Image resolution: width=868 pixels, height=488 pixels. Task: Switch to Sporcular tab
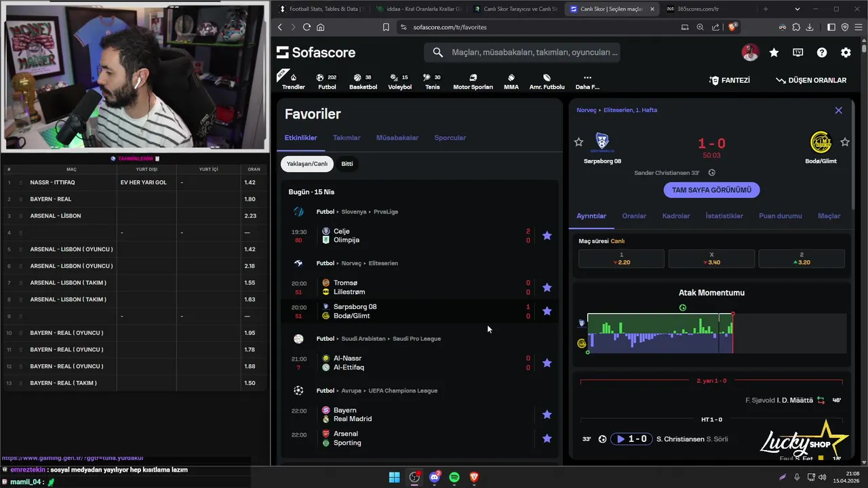pos(450,138)
